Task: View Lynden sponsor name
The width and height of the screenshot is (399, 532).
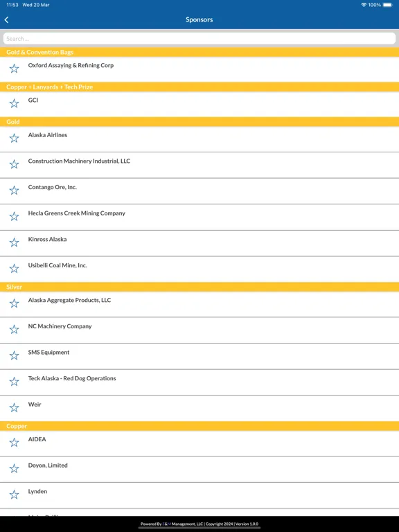Action: pos(37,492)
